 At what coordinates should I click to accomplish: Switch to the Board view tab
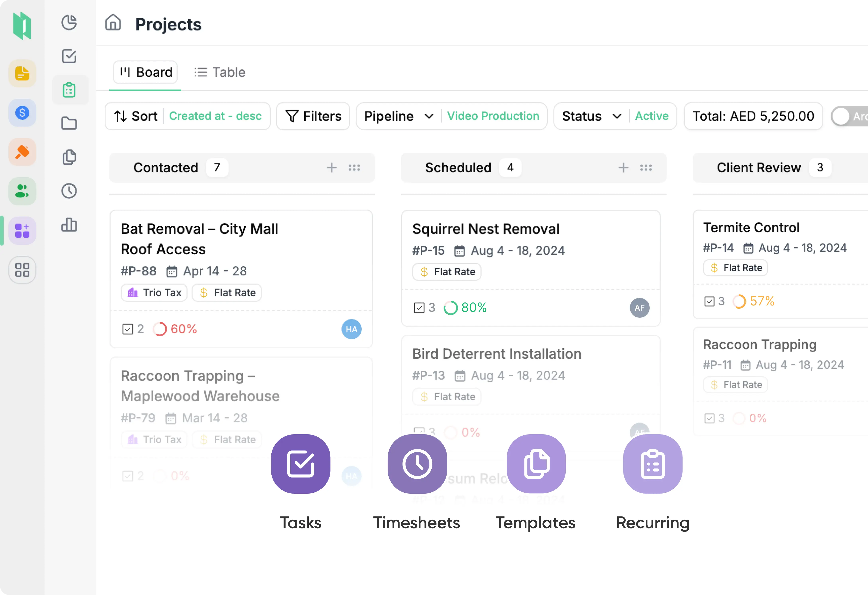145,72
